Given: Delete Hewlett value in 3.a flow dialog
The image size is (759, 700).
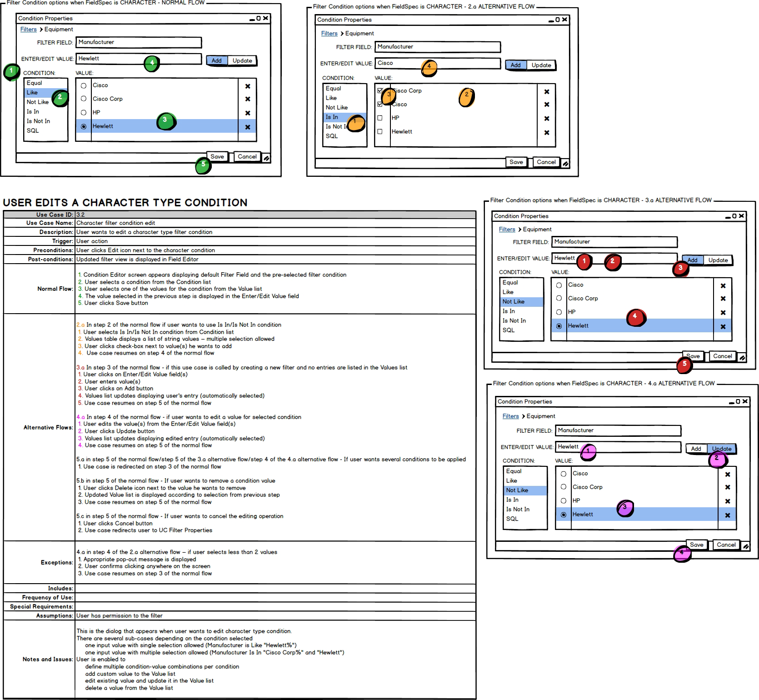Looking at the screenshot, I should tap(723, 327).
